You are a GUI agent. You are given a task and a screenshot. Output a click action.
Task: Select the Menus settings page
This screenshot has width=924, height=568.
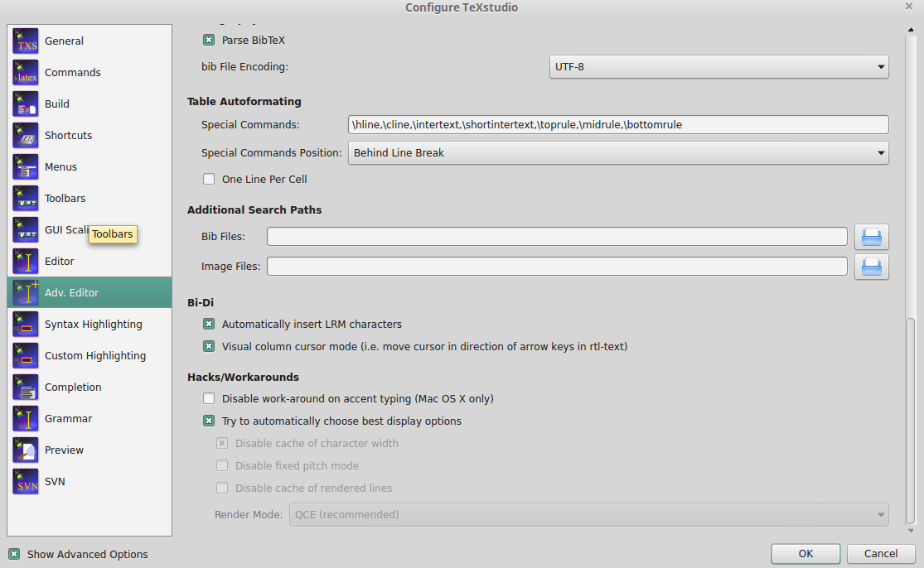tap(89, 167)
